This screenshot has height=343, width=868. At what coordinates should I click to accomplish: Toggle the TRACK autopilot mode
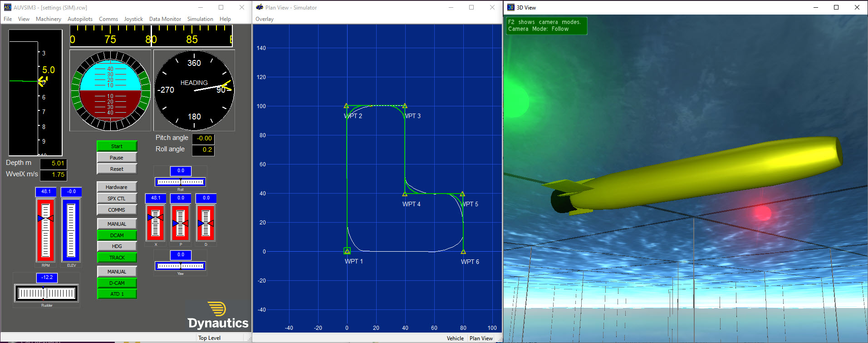[x=117, y=258]
